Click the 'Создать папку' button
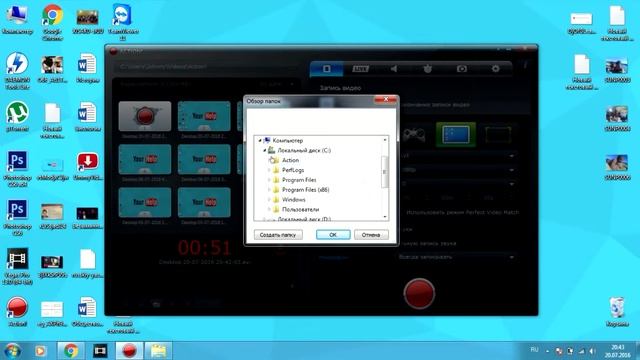Image resolution: width=640 pixels, height=360 pixels. [278, 235]
